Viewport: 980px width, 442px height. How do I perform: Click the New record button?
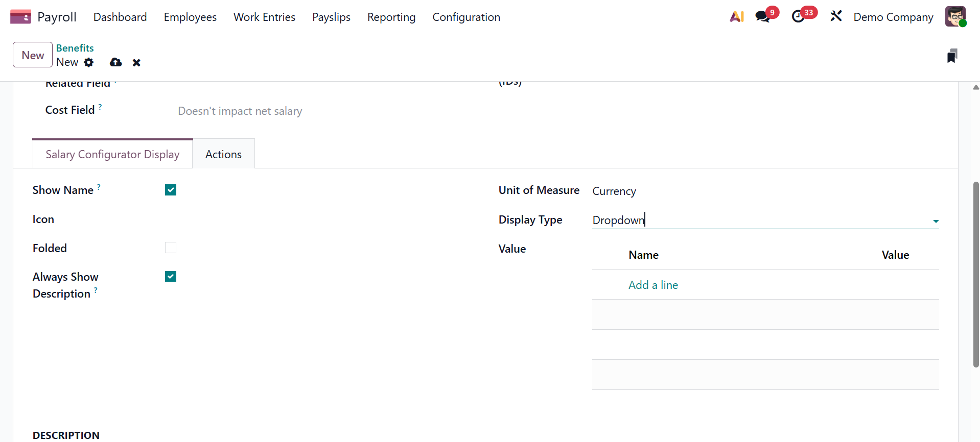click(x=33, y=55)
